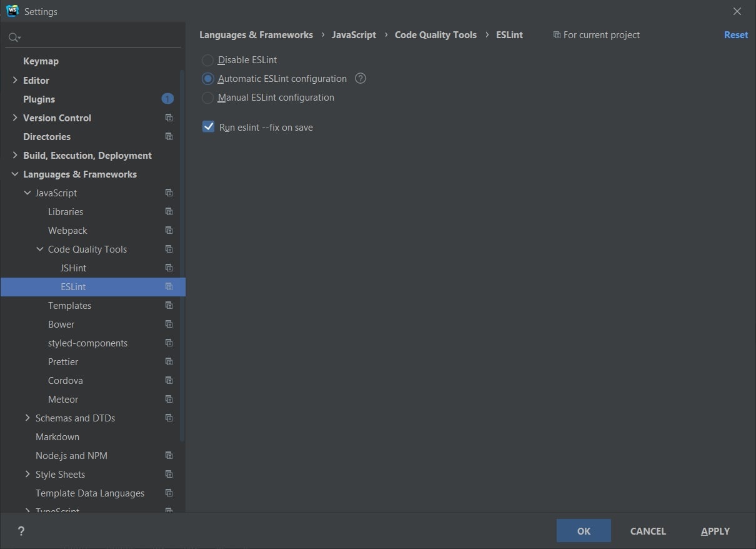Click Code Quality Tools in the breadcrumb
The image size is (756, 549).
(435, 35)
